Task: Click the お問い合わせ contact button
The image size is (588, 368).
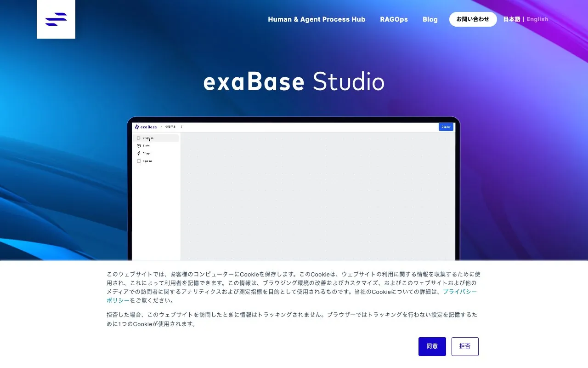Action: pos(473,19)
